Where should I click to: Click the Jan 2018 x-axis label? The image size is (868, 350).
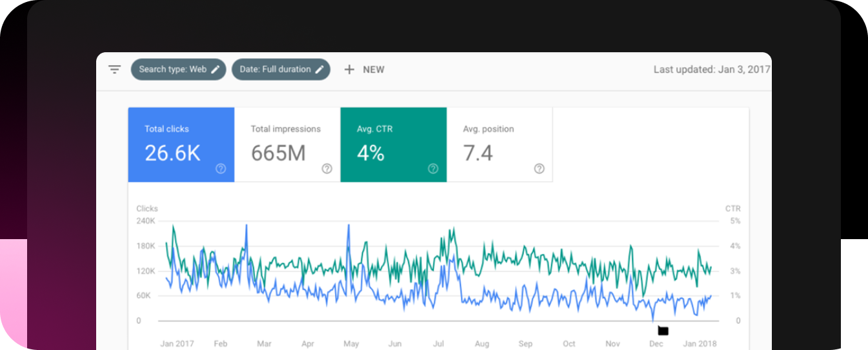click(700, 344)
